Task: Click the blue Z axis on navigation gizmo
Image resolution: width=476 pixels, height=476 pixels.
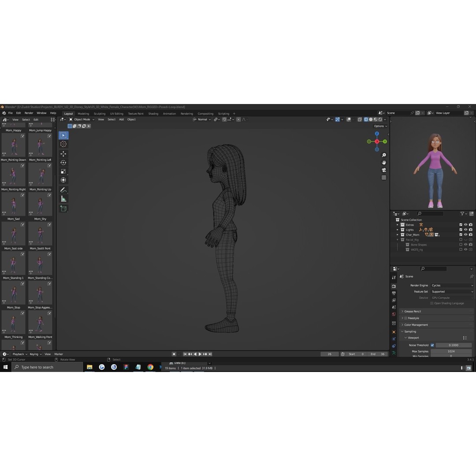Action: [377, 134]
